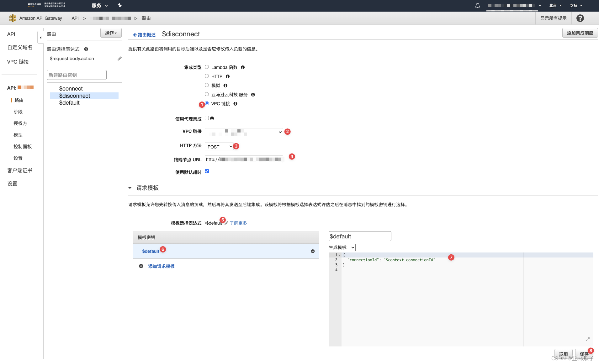Open API in the left navigation

(x=11, y=34)
